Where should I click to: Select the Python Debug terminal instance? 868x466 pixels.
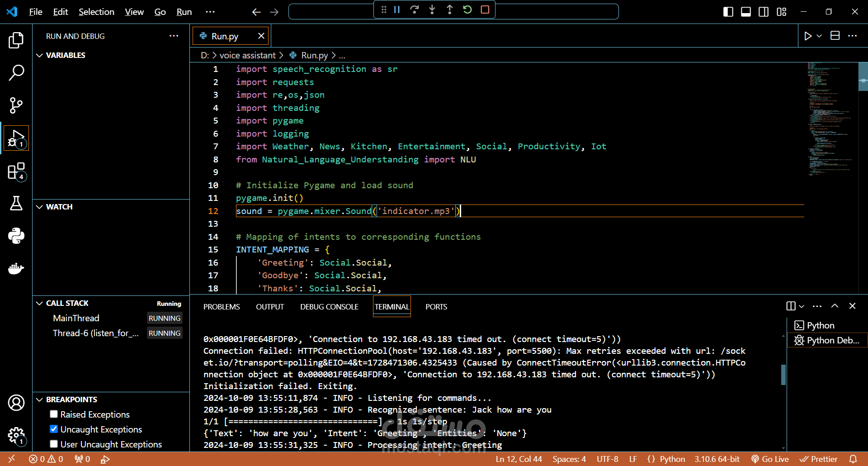click(x=827, y=340)
